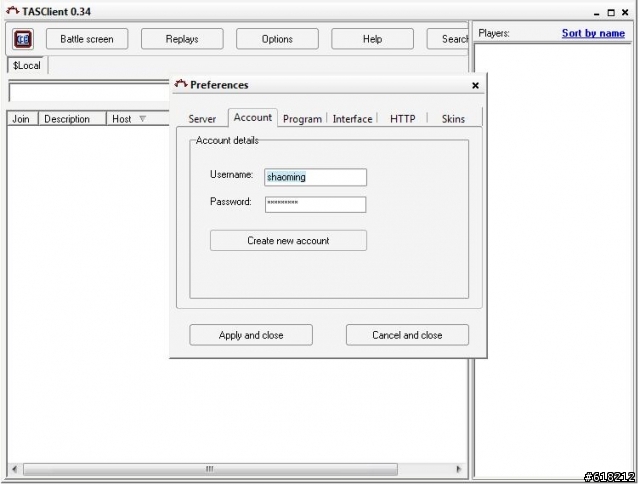
Task: Open the Interface preferences tab
Action: 352,119
